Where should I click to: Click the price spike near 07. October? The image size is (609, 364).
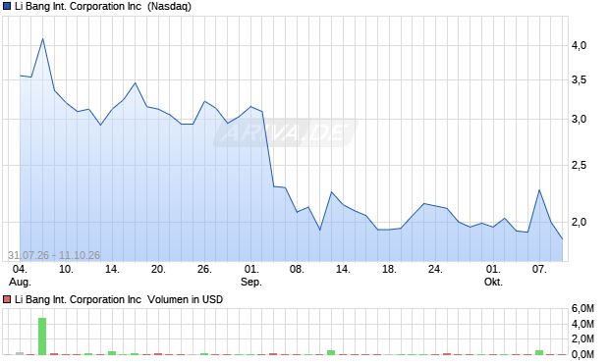(539, 190)
